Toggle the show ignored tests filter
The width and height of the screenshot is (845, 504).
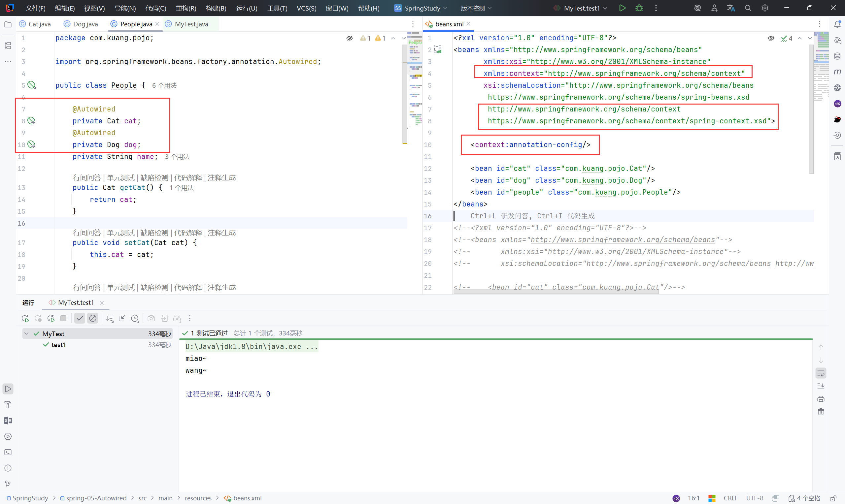(x=92, y=319)
